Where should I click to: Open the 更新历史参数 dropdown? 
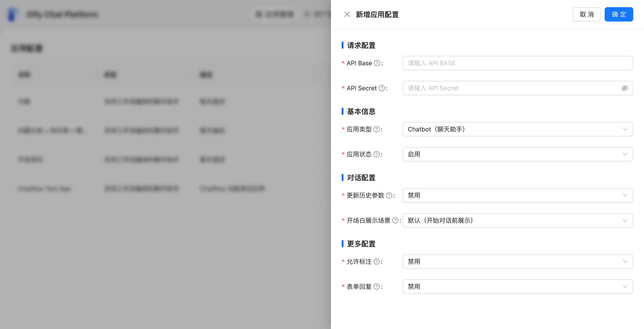pyautogui.click(x=517, y=195)
